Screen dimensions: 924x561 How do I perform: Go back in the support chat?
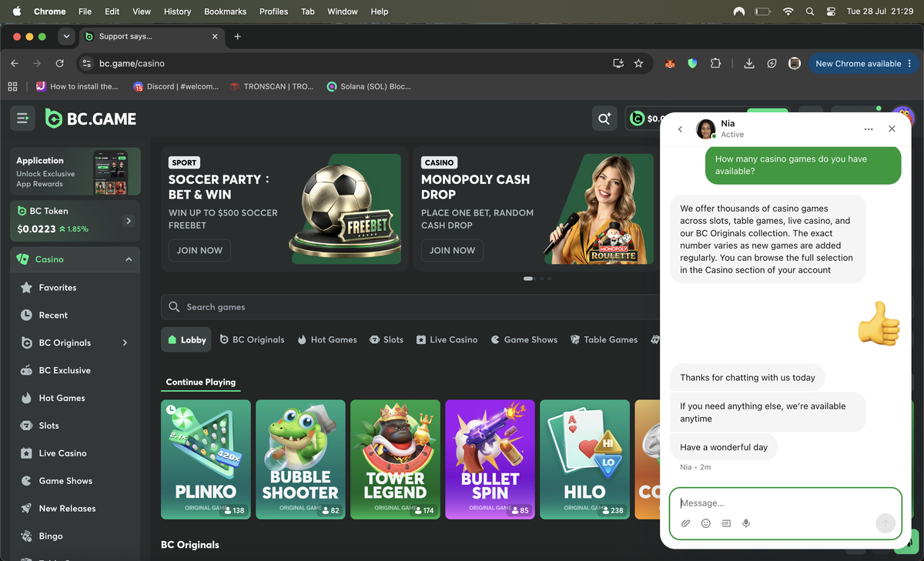pyautogui.click(x=680, y=129)
